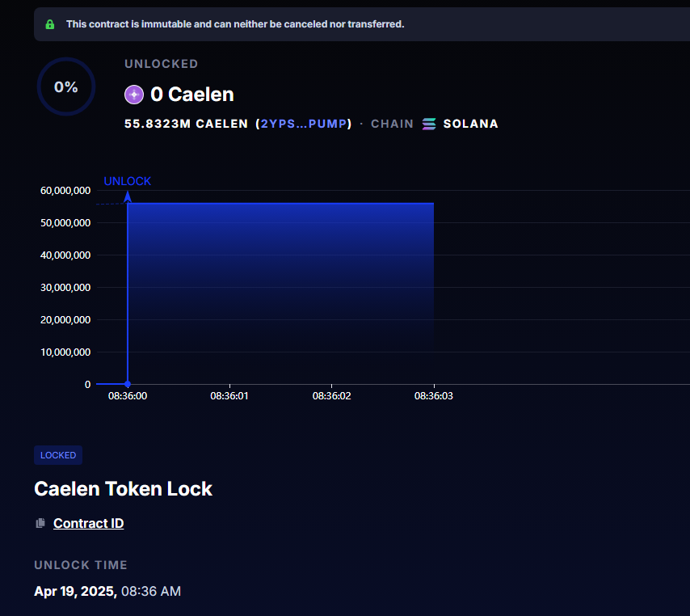
Task: Click the 50,000,000 y-axis label
Action: 65,223
